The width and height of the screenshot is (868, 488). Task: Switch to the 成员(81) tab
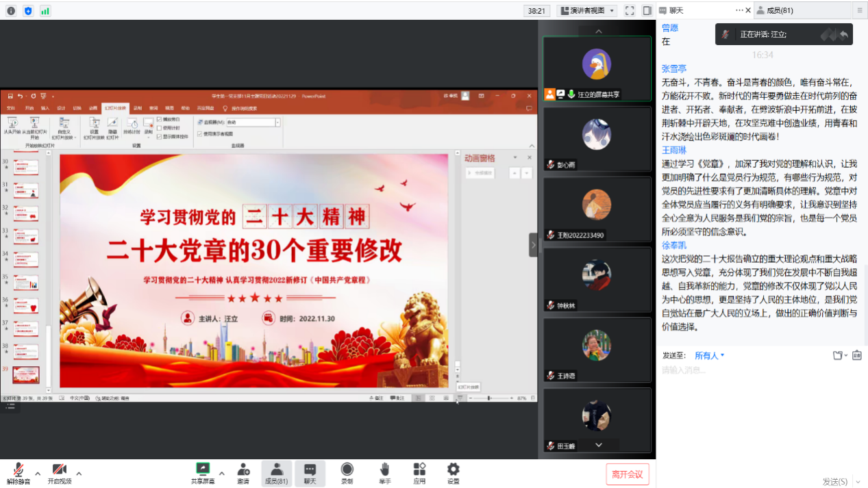(x=780, y=10)
